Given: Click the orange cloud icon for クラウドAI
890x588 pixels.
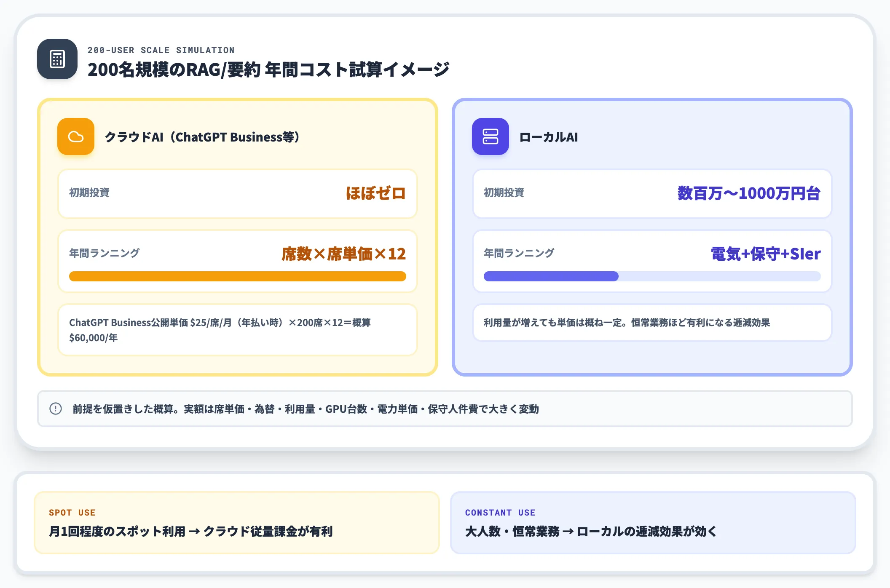Looking at the screenshot, I should (76, 136).
